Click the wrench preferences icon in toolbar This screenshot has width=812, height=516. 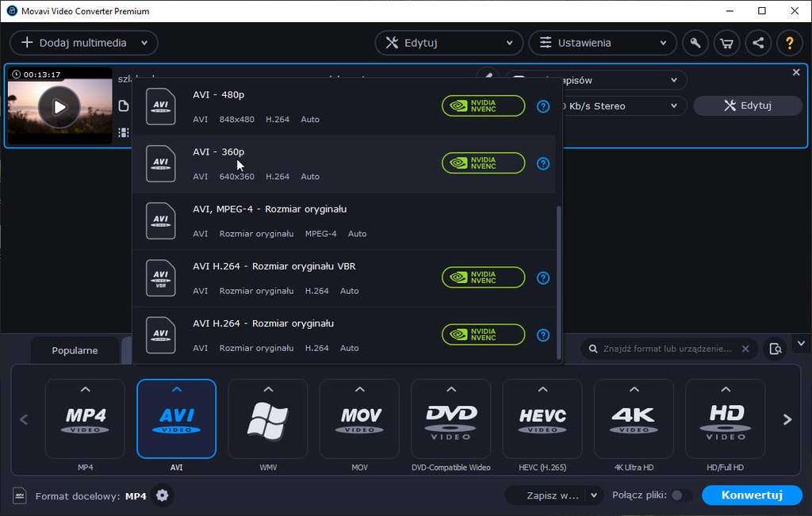[x=695, y=43]
